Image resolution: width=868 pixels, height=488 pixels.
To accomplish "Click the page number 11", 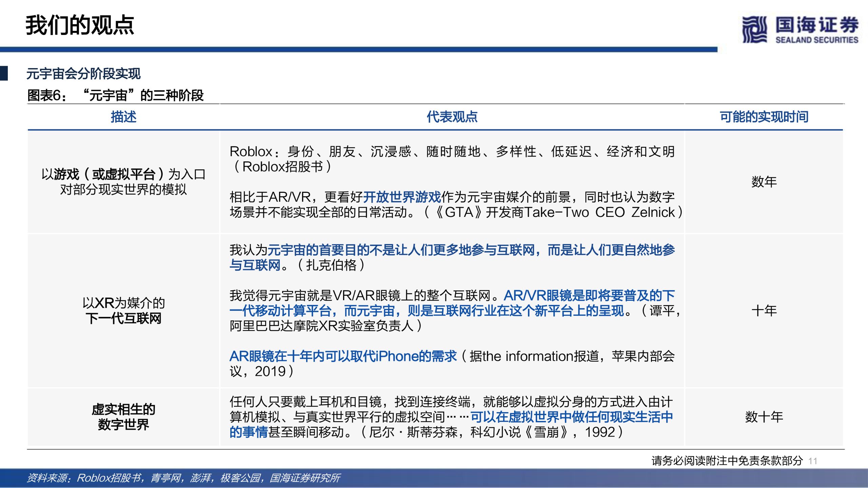I will [x=813, y=461].
